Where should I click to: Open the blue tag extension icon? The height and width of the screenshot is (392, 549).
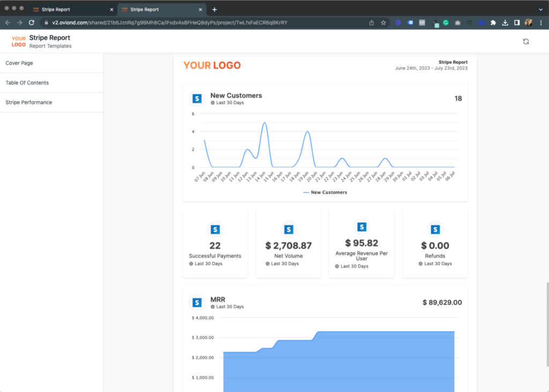click(410, 22)
